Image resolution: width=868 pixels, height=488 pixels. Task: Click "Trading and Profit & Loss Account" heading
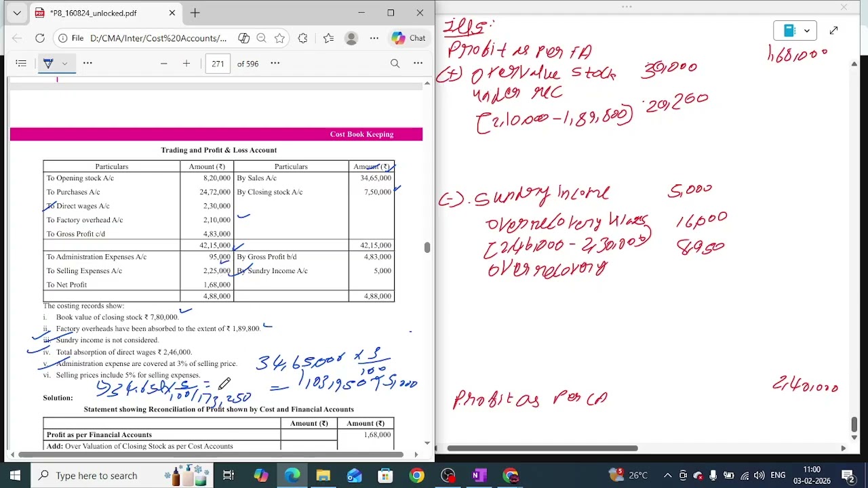tap(218, 150)
